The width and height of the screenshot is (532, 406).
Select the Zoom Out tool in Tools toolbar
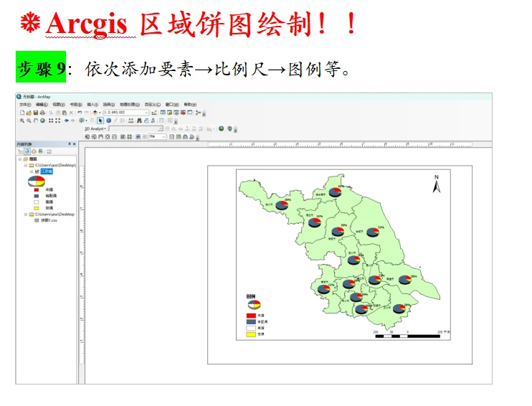click(x=29, y=121)
